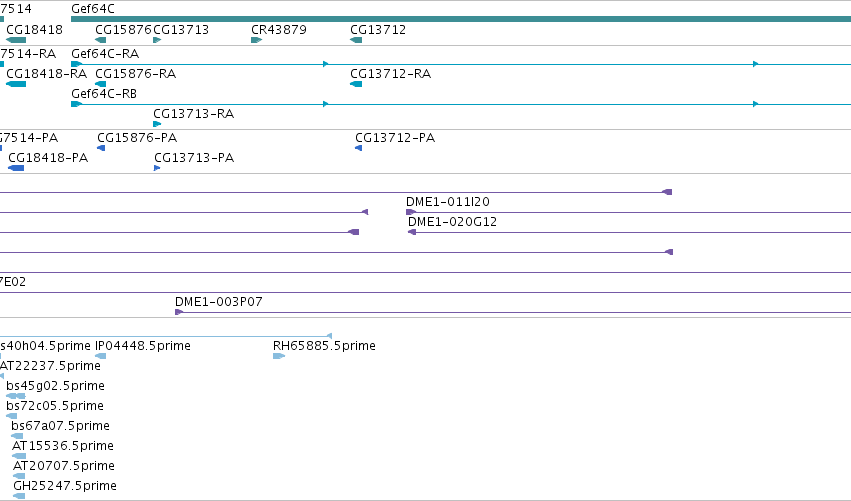This screenshot has width=851, height=501.
Task: Click the IP04448.5prime EST label
Action: click(x=143, y=346)
